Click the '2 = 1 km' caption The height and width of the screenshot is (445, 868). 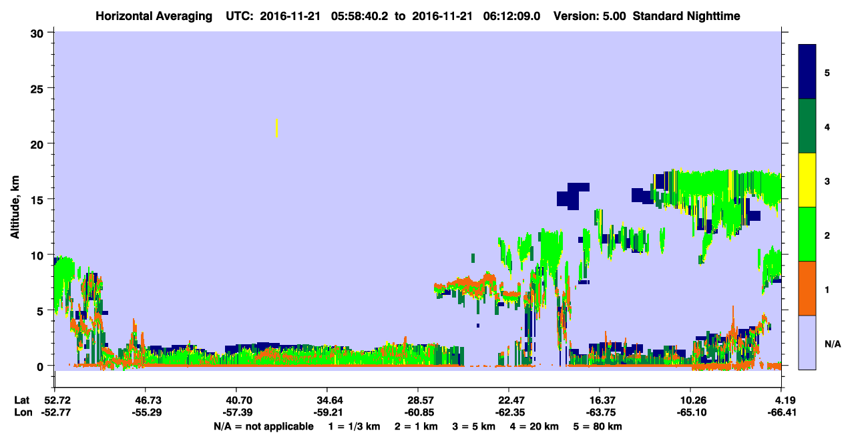(417, 426)
